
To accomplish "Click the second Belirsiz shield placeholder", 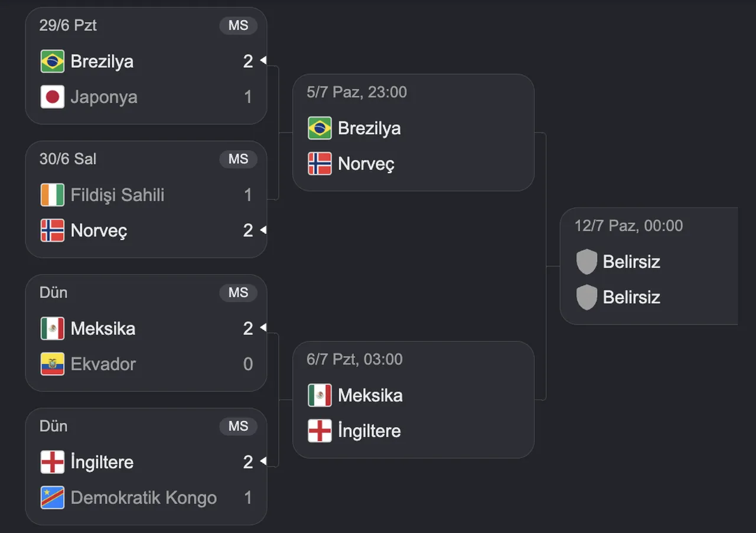I will point(586,297).
